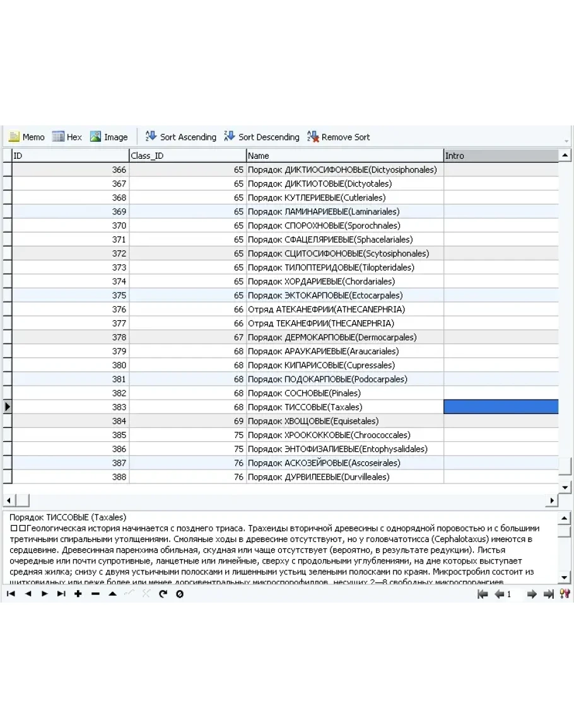Viewport: 574px width, 728px height.
Task: Go to last record in navigator
Action: pos(61,594)
